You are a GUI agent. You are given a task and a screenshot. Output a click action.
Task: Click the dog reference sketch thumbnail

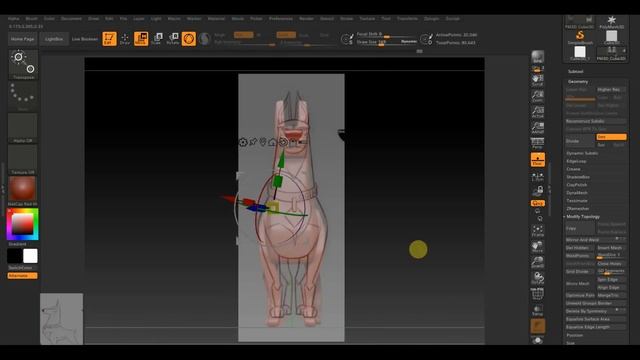(x=61, y=318)
